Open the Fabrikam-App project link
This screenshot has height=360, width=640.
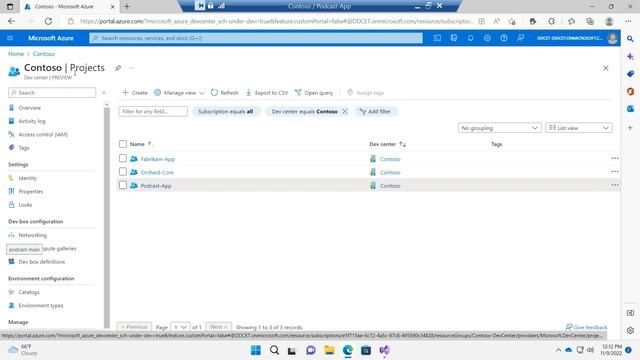click(x=158, y=159)
